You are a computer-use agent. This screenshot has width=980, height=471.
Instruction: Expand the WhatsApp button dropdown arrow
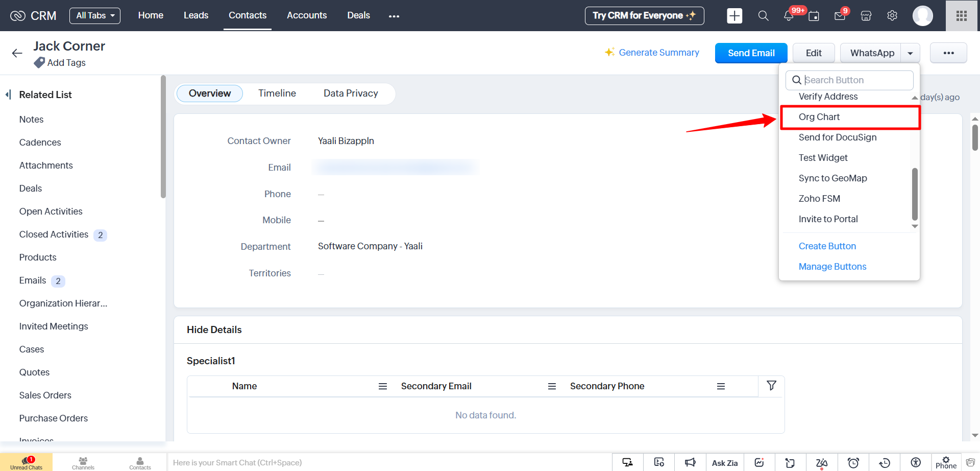tap(910, 53)
